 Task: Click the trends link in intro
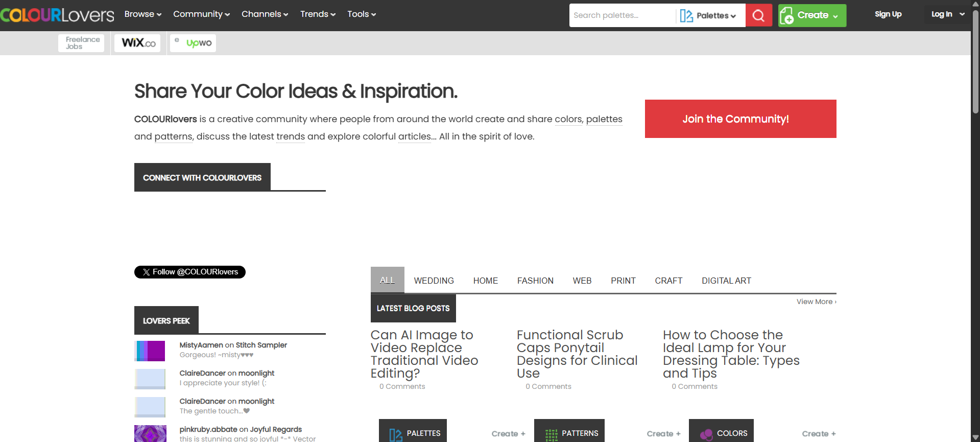click(x=291, y=136)
